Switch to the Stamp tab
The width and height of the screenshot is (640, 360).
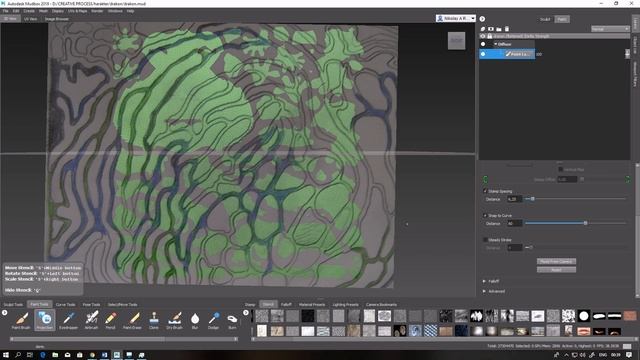pos(250,304)
